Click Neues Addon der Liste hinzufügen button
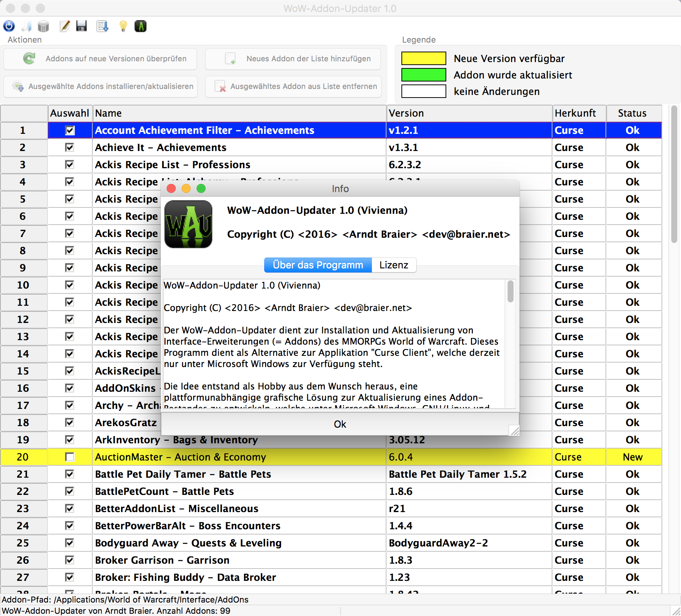 (x=293, y=59)
